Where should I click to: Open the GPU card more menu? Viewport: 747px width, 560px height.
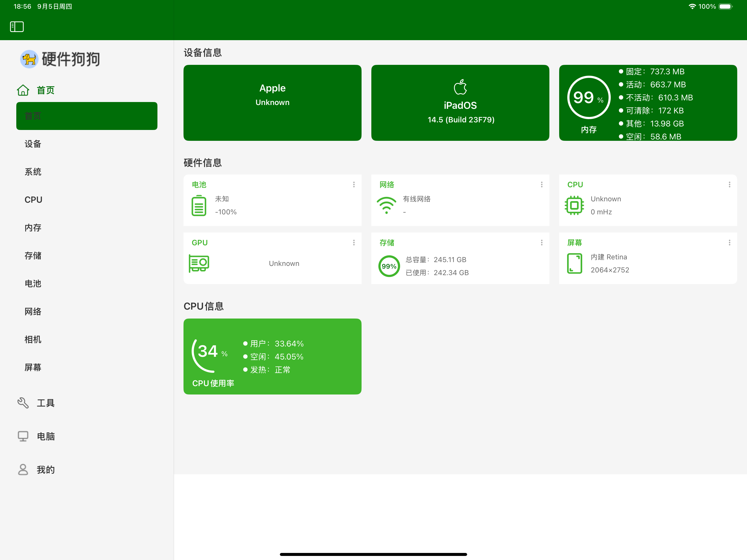coord(354,242)
